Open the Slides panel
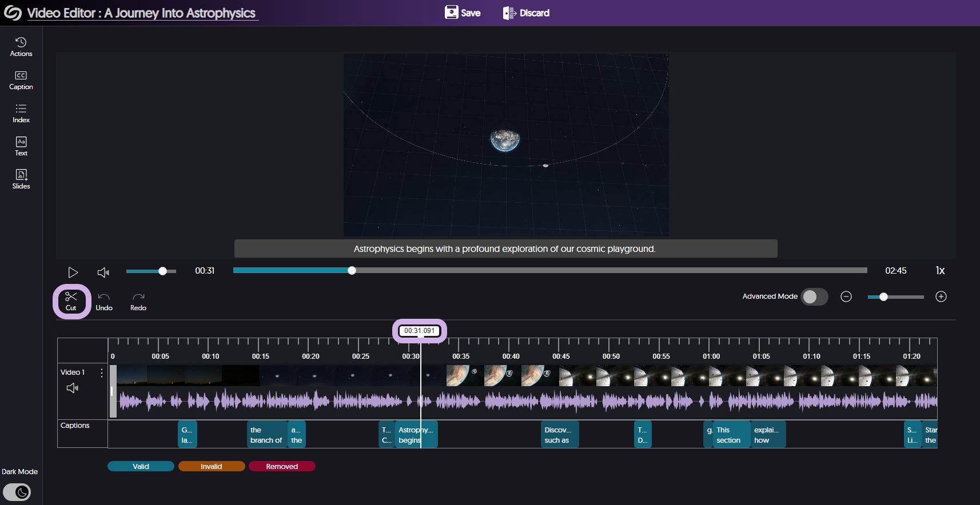This screenshot has width=980, height=505. (x=21, y=179)
